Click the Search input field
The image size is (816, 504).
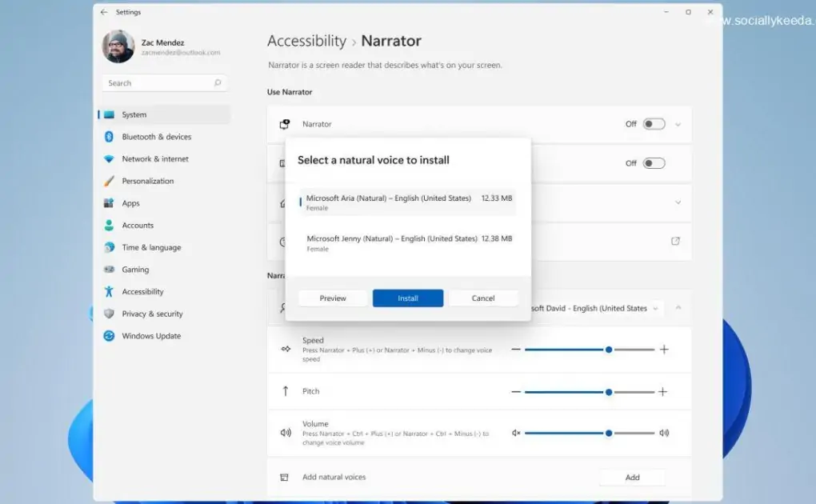point(164,82)
